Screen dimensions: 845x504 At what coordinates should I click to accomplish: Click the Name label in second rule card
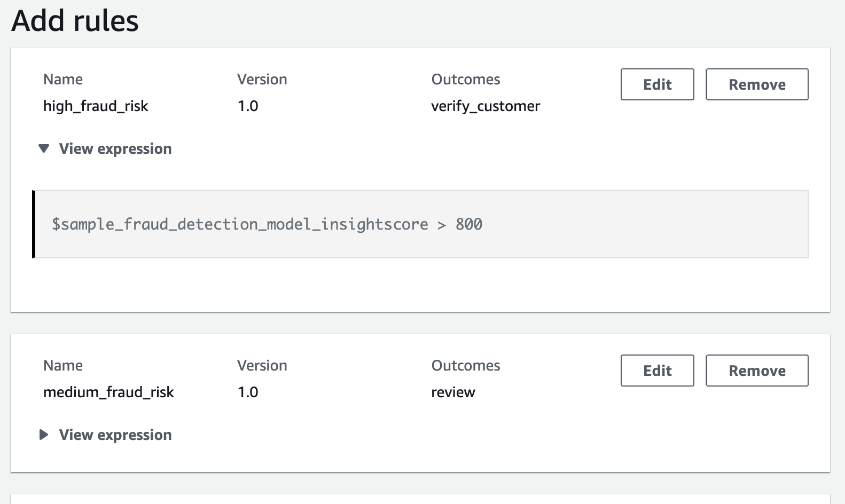point(63,365)
